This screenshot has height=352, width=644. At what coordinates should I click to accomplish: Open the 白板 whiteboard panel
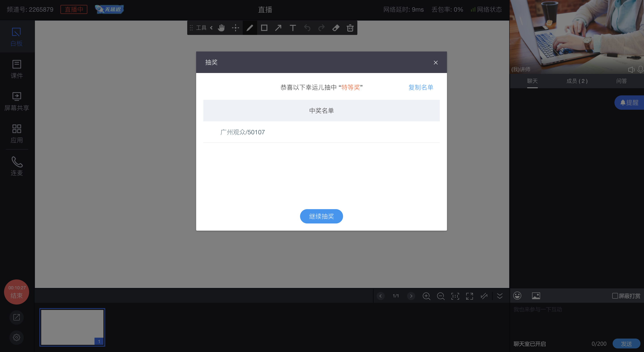[x=17, y=37]
